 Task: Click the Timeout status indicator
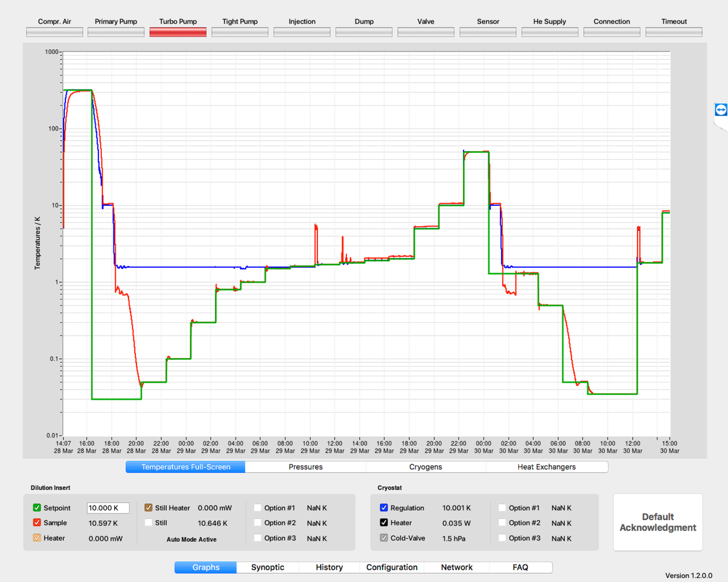[673, 32]
